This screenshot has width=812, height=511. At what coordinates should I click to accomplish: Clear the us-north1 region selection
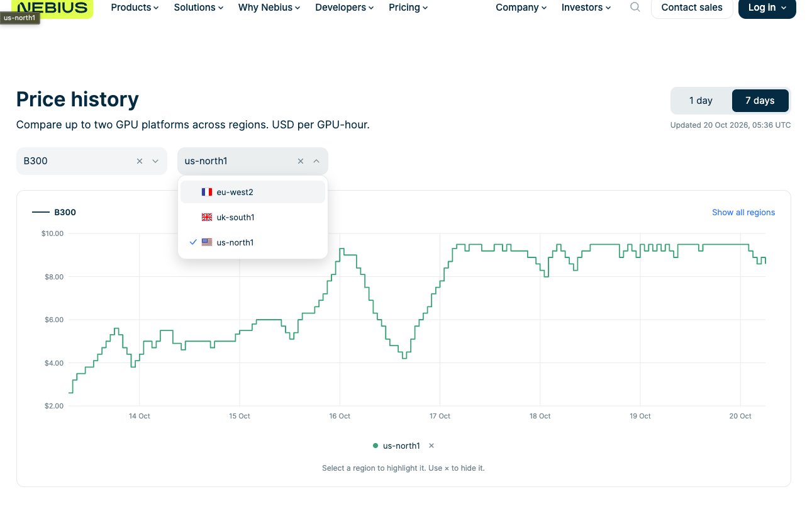301,161
